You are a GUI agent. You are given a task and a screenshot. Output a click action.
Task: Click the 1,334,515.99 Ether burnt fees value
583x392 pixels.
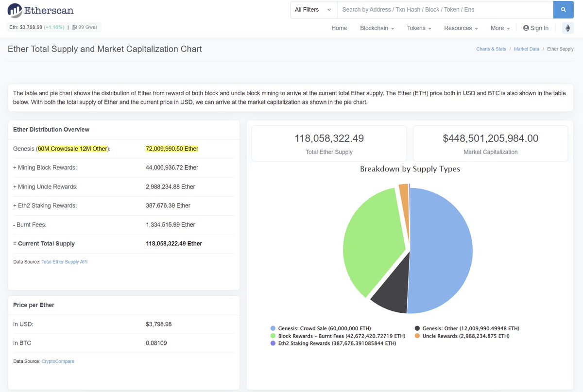(171, 225)
